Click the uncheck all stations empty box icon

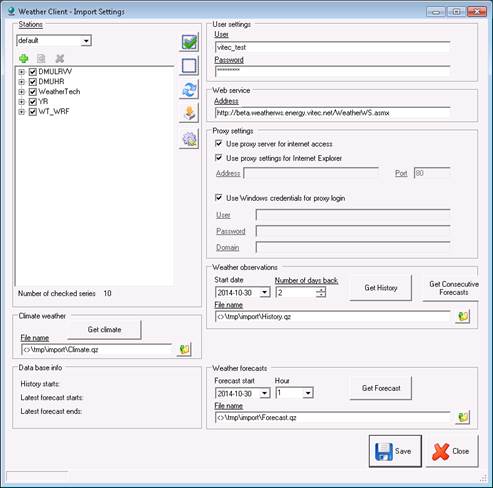[x=189, y=65]
